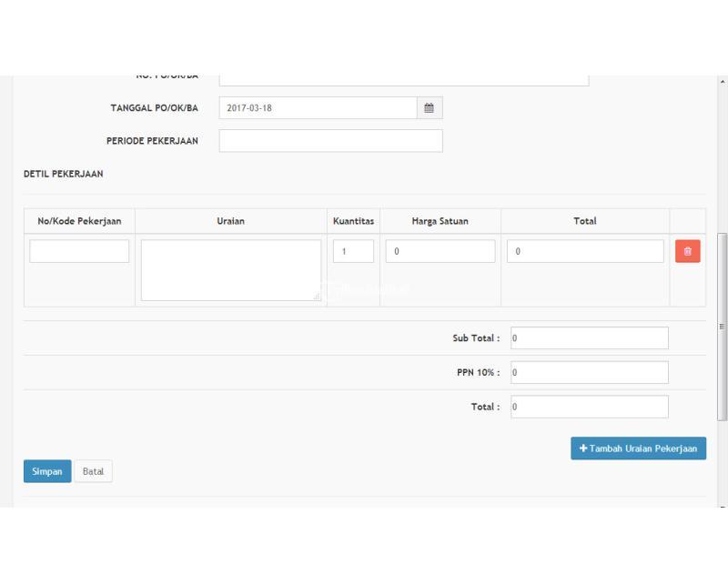Click the red trash icon to delete row

688,250
